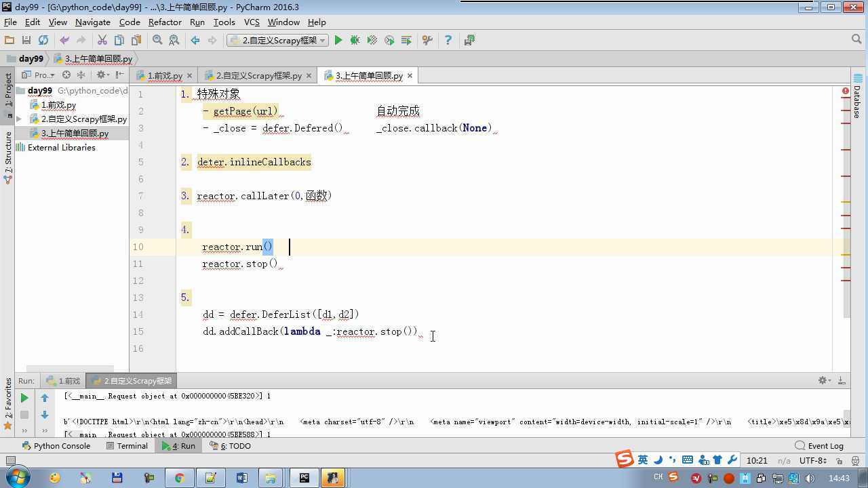The height and width of the screenshot is (488, 868).
Task: Open the Event Log
Action: 819,446
